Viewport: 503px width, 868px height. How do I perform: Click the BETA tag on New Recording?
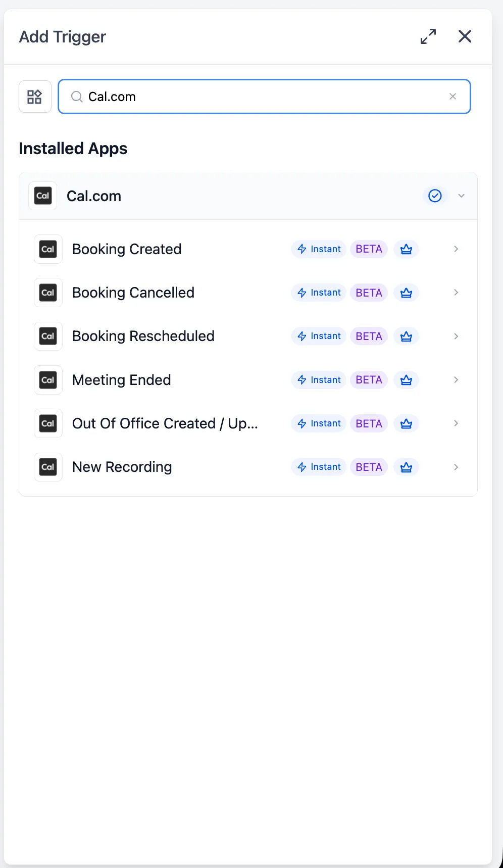click(x=369, y=467)
